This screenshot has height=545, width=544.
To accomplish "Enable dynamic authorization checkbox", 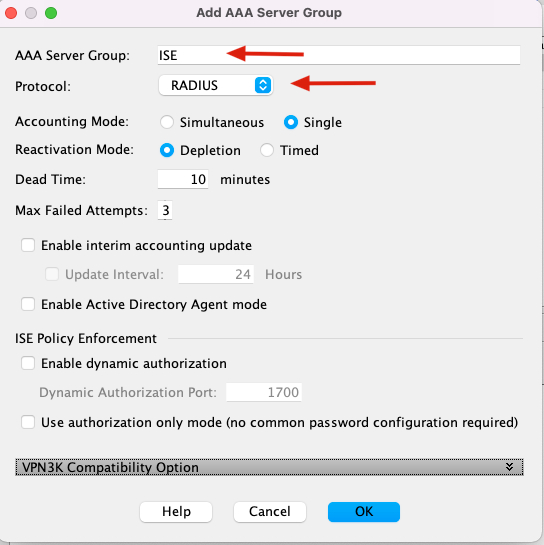I will pyautogui.click(x=28, y=363).
